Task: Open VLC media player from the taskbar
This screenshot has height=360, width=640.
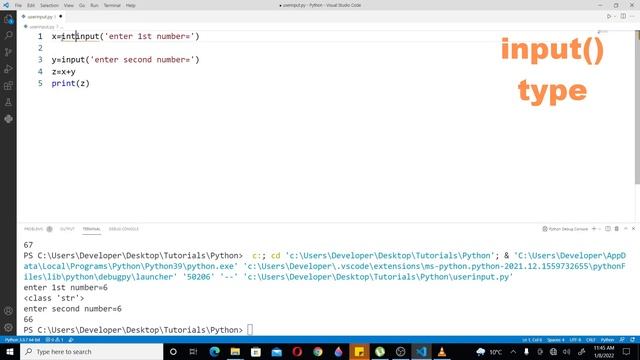Action: click(442, 351)
